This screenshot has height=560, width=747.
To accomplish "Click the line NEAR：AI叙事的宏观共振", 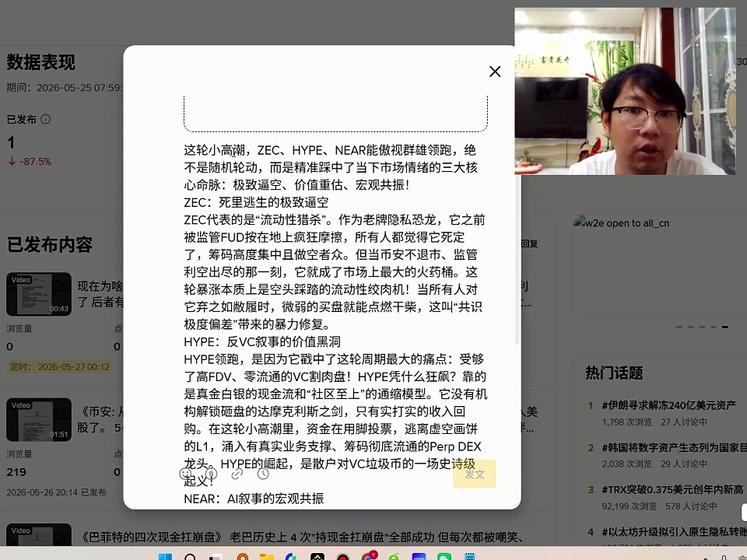I will point(254,499).
